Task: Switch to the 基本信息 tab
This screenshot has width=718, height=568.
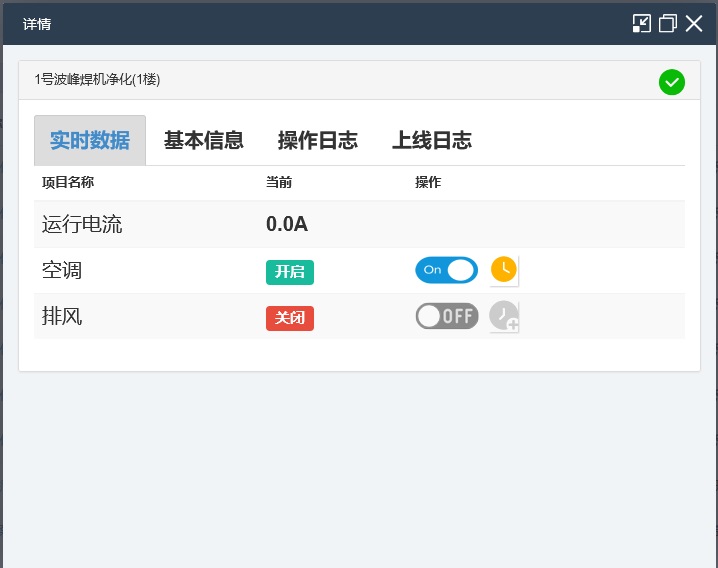Action: tap(204, 141)
